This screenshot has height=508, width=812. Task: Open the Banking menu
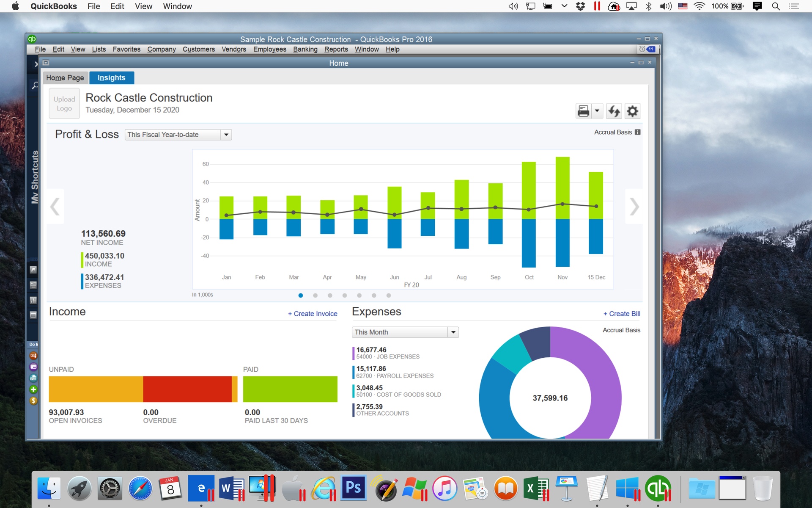[x=305, y=49]
